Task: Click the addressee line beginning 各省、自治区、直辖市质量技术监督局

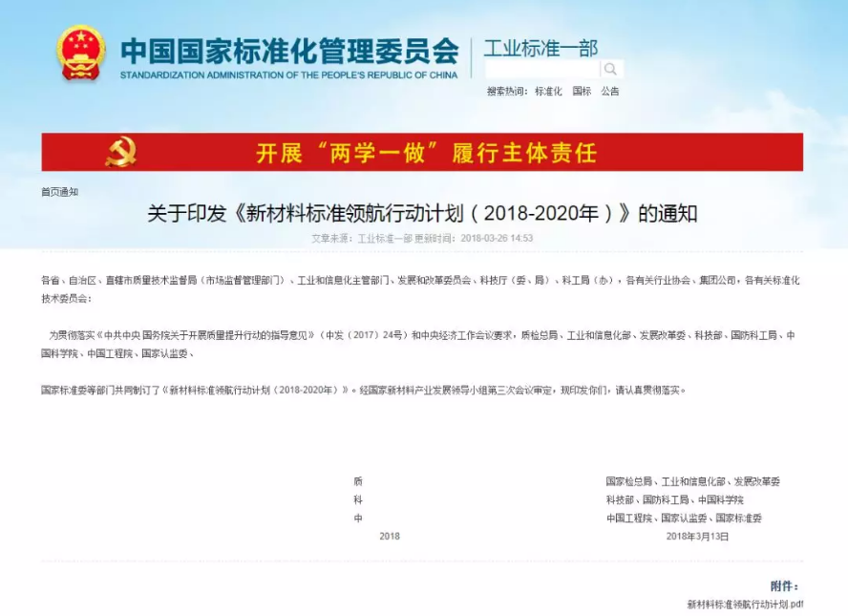Action: click(x=420, y=280)
